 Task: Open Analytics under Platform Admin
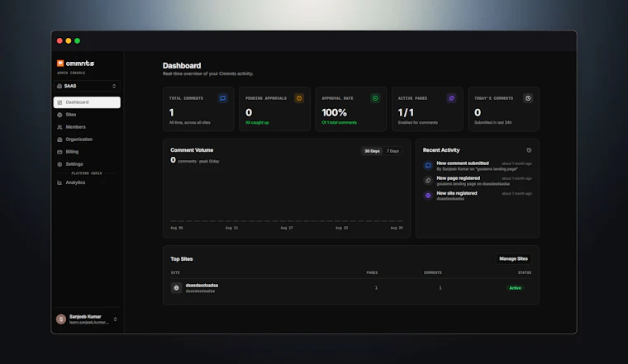[87, 182]
